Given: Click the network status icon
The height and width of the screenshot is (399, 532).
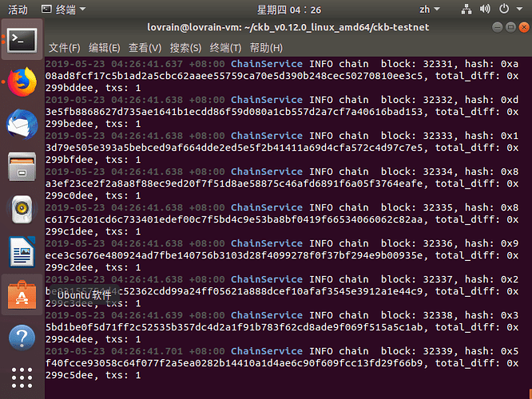Looking at the screenshot, I should pos(466,10).
